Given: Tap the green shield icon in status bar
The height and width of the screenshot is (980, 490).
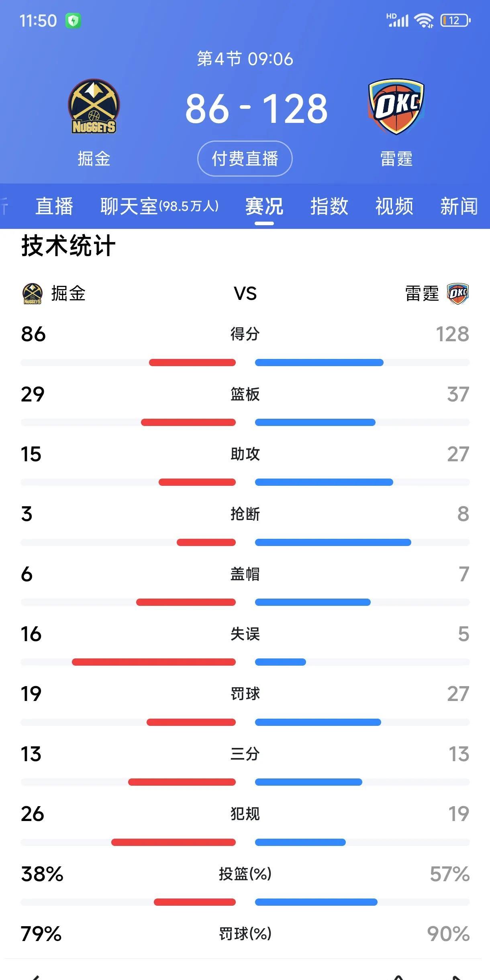Looking at the screenshot, I should 73,20.
